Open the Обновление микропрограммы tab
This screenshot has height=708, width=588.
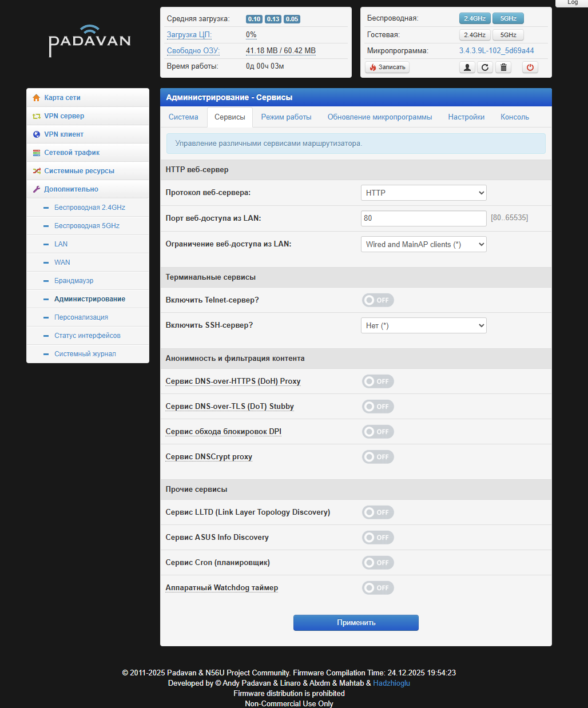click(x=379, y=117)
